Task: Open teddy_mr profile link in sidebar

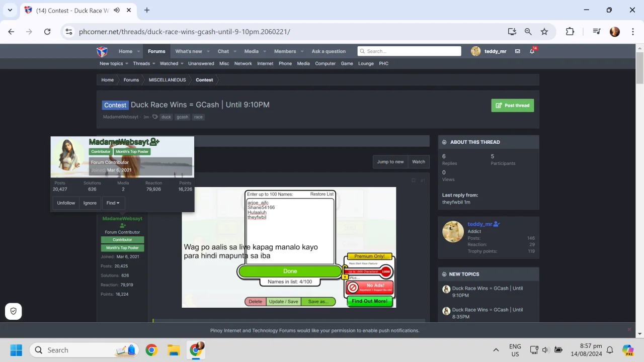Action: pos(480,224)
